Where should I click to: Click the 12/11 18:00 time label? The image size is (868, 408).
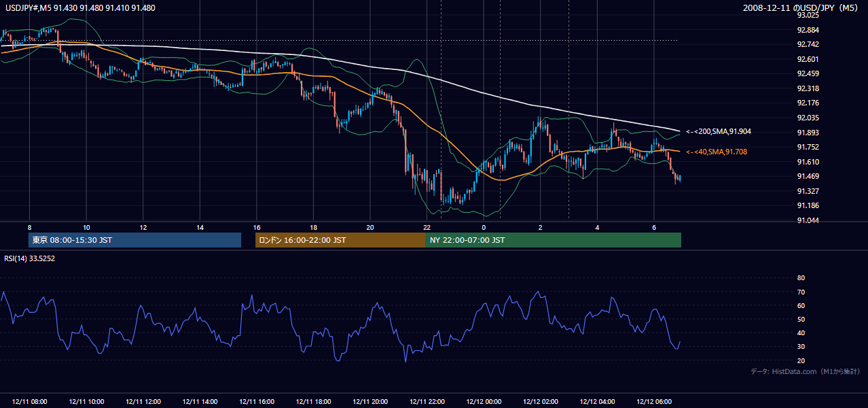(x=313, y=401)
